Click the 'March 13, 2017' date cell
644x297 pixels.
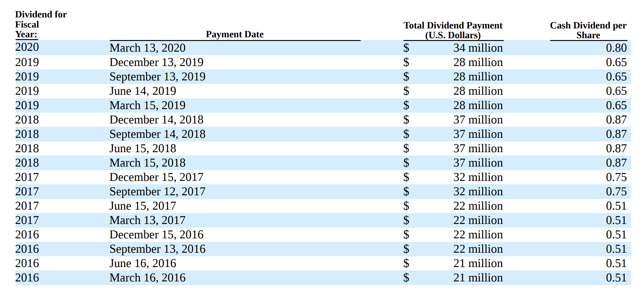pos(147,220)
